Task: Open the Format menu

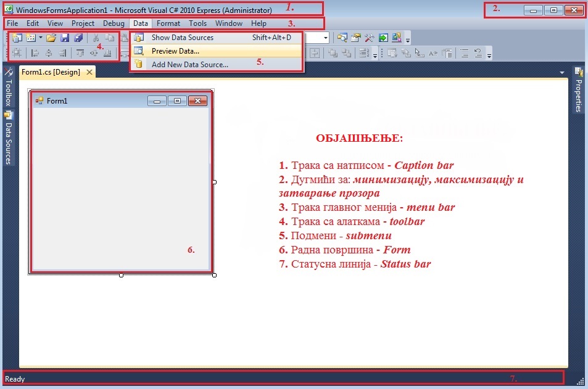Action: click(168, 23)
